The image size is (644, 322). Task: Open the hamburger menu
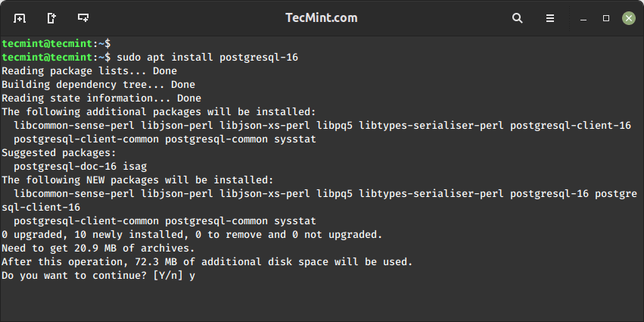(x=550, y=17)
